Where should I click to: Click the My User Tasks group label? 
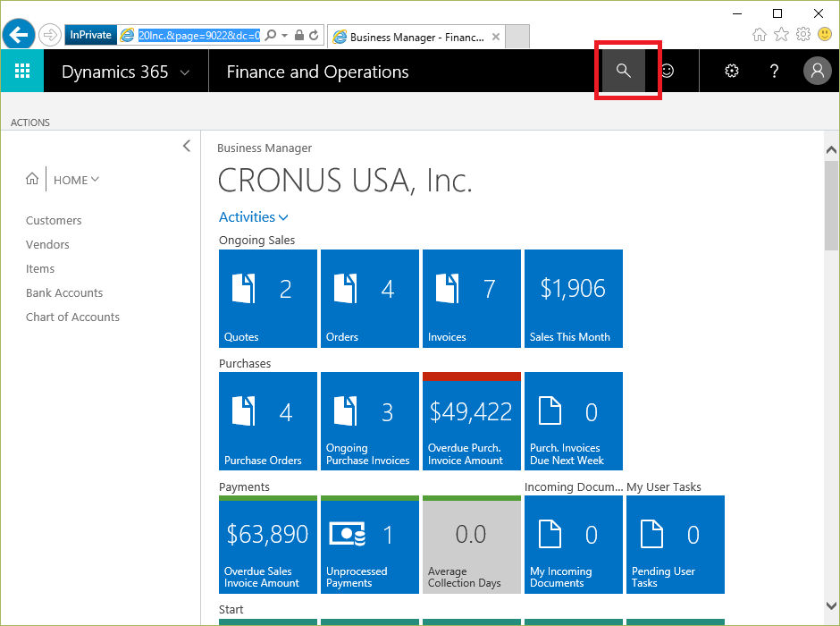point(664,486)
